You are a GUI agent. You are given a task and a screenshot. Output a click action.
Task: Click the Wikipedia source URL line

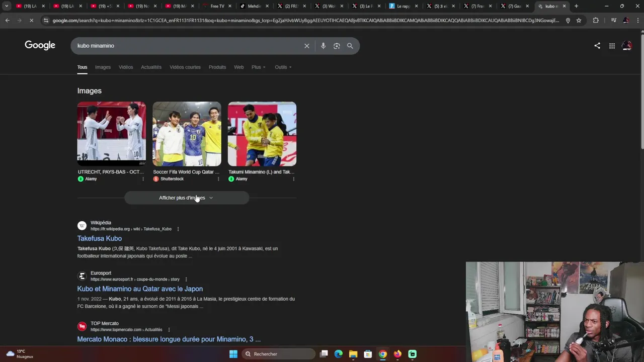coord(131,229)
